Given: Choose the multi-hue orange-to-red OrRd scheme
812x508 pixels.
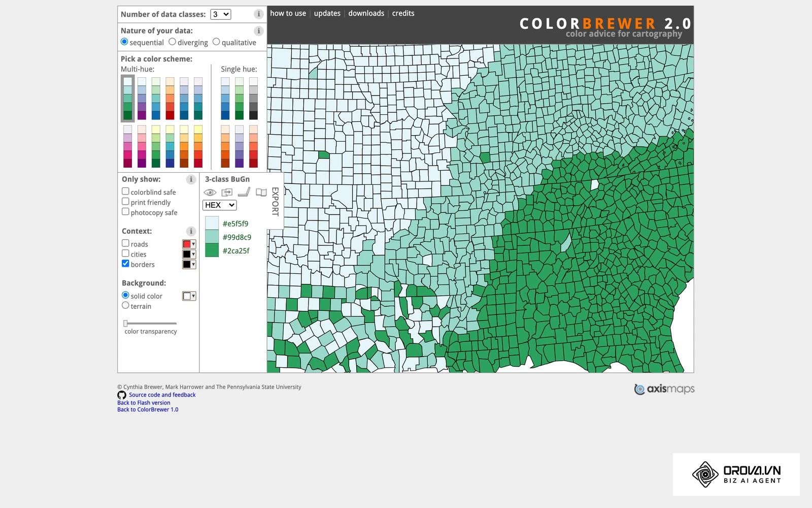Looking at the screenshot, I should [170, 99].
